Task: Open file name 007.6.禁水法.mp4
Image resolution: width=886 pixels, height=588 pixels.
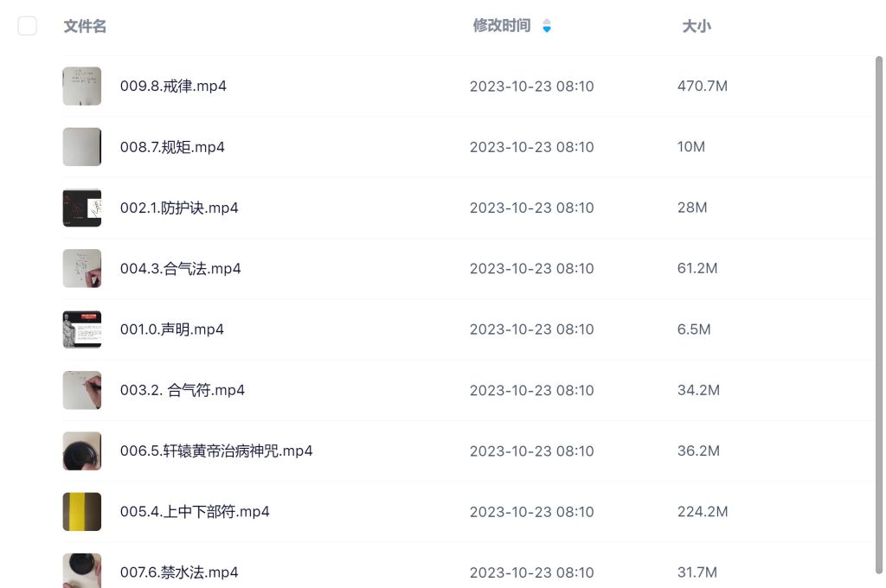Action: [179, 572]
